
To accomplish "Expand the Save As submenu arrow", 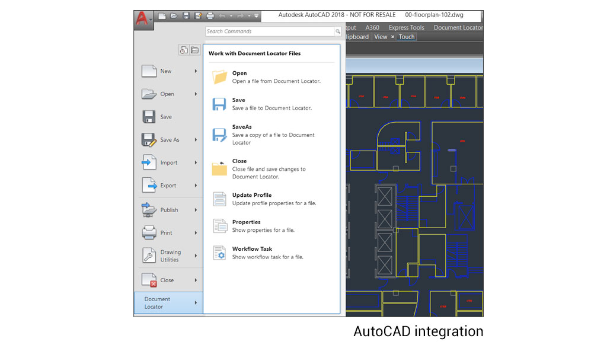I will (x=196, y=140).
